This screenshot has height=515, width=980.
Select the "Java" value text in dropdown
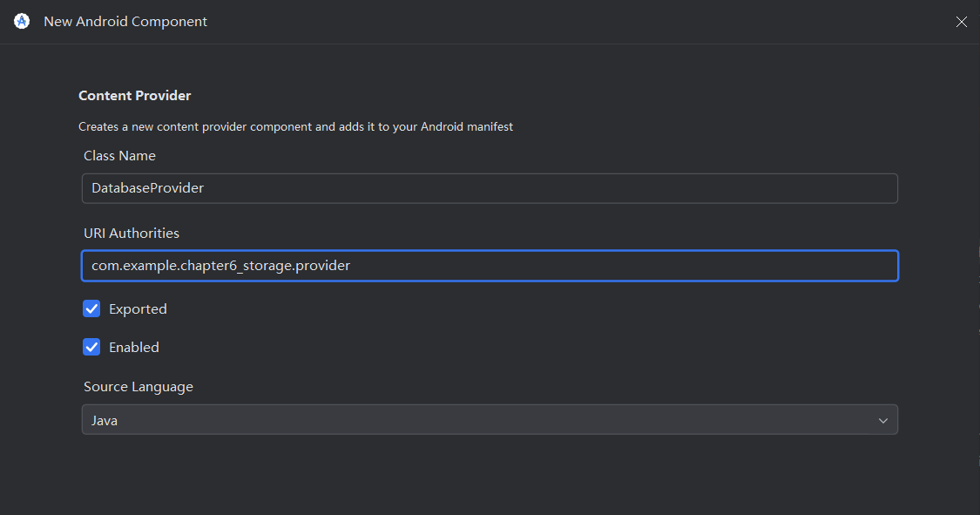[x=105, y=421]
